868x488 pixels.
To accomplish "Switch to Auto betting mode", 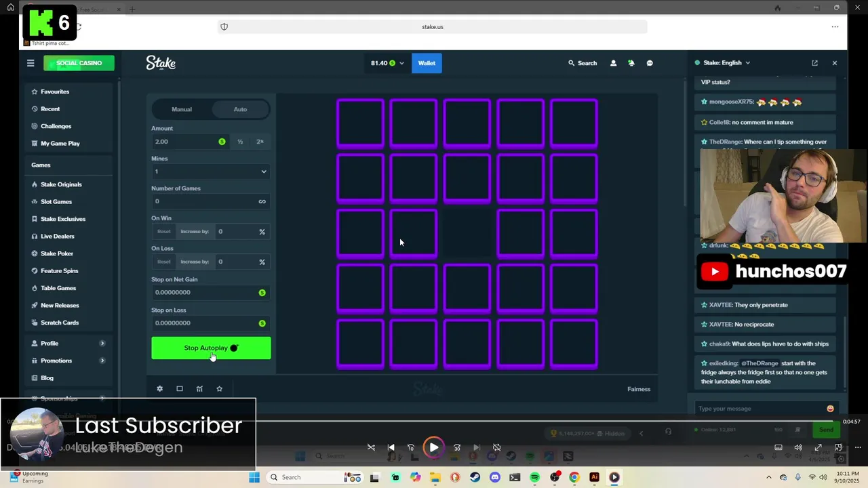I will pos(241,109).
